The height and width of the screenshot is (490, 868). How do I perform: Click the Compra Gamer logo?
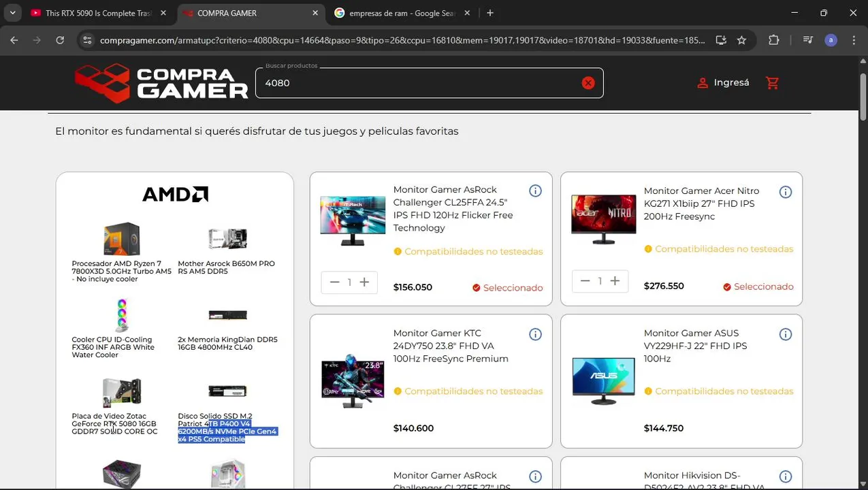(x=161, y=83)
